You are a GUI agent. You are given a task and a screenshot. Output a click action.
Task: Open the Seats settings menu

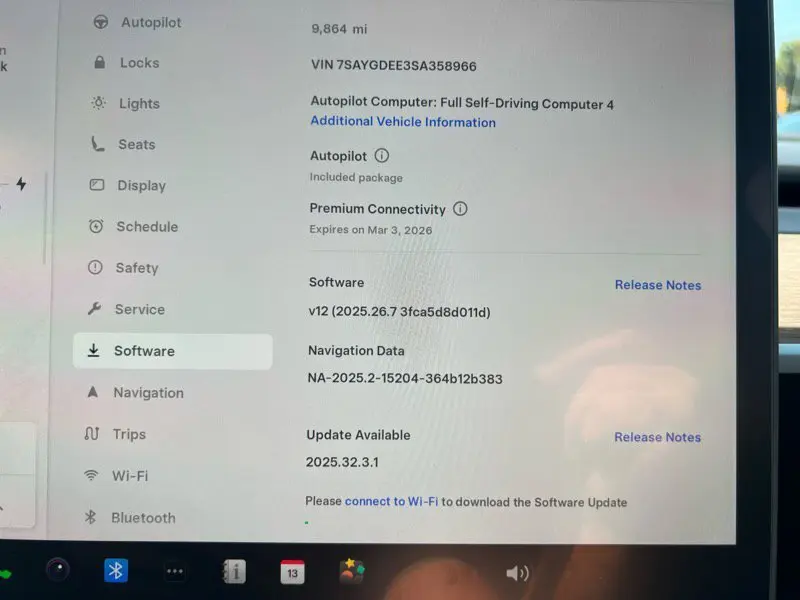click(x=123, y=144)
